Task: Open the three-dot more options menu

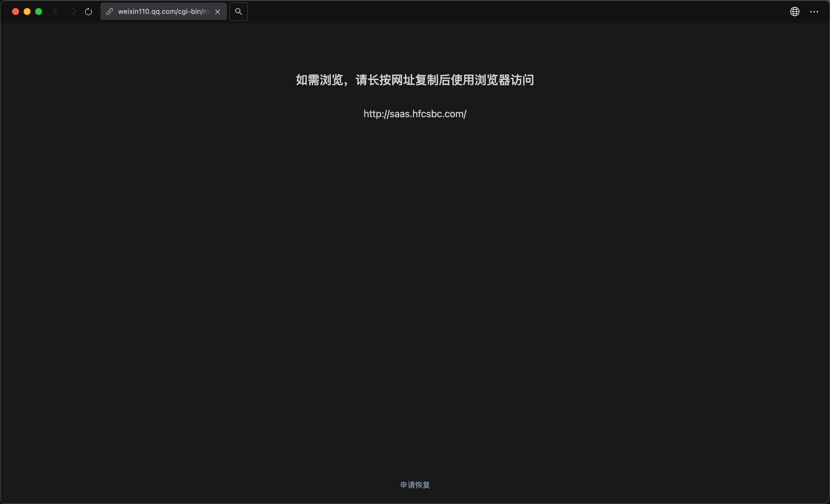Action: click(x=814, y=12)
